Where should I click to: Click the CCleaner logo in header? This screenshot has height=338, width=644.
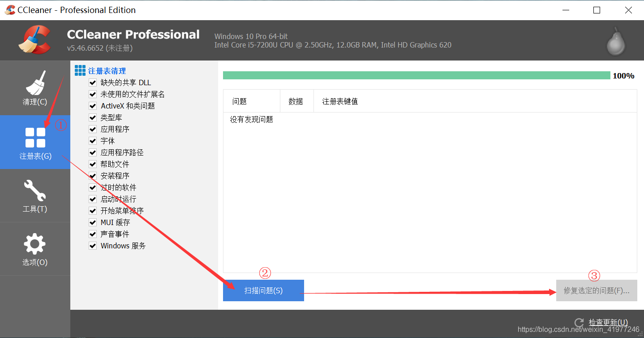pos(35,40)
